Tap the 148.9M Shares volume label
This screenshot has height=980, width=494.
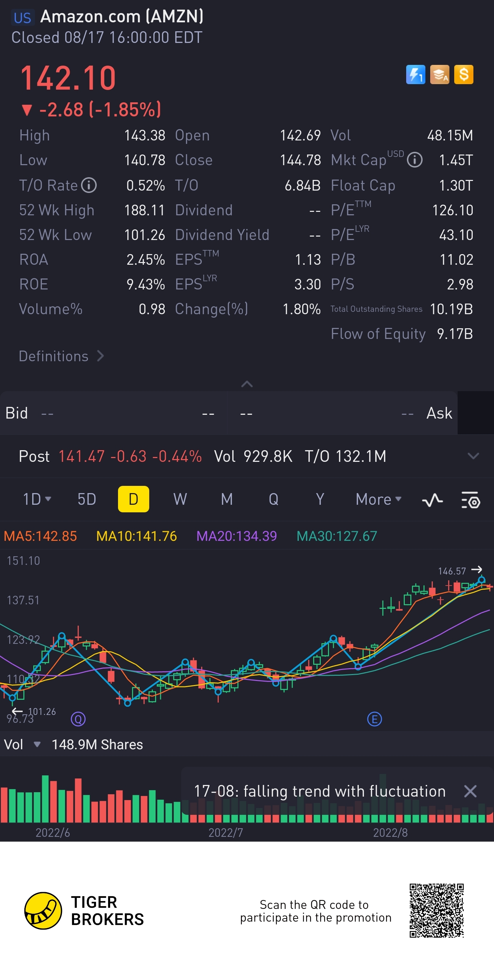point(97,744)
